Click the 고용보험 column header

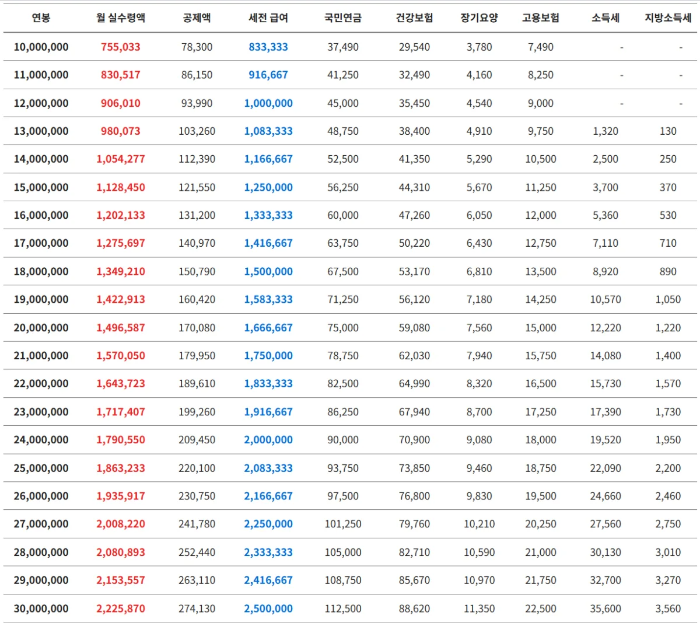click(x=541, y=18)
